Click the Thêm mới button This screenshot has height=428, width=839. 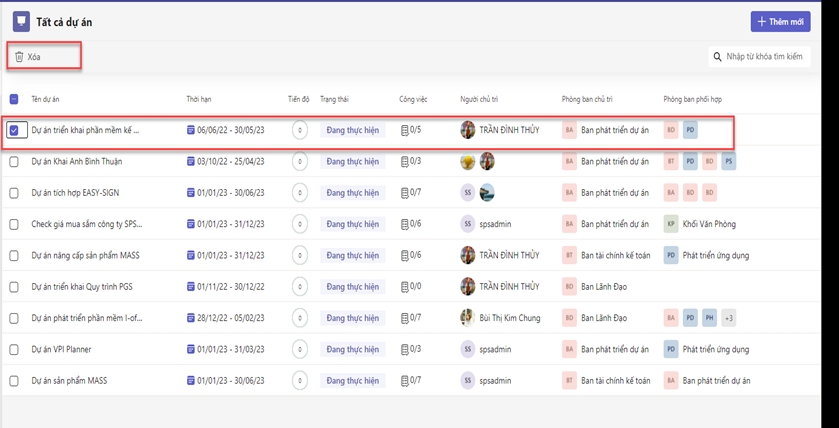tap(780, 21)
